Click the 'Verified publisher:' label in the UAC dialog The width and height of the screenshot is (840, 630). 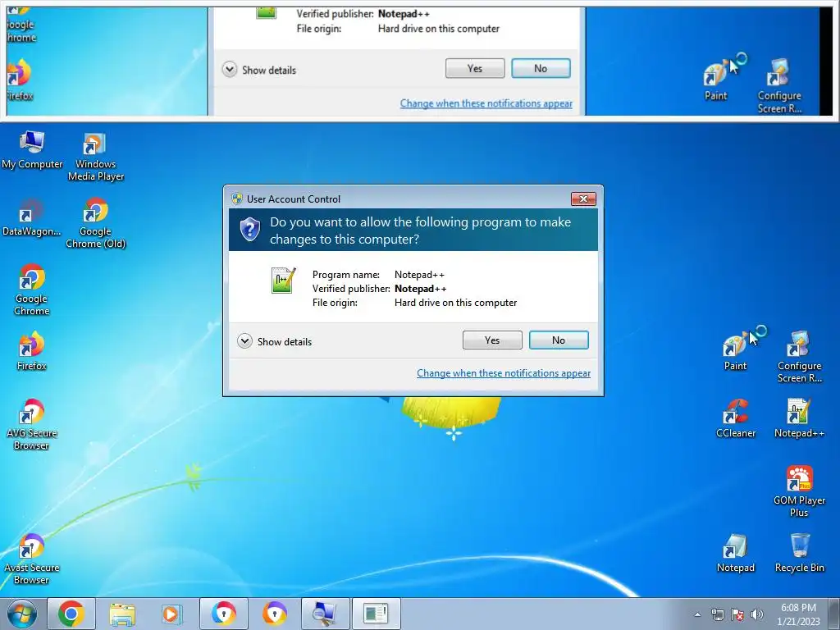click(351, 289)
